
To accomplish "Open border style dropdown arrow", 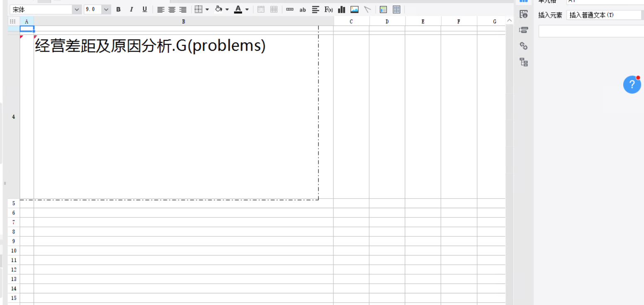I will coord(207,10).
